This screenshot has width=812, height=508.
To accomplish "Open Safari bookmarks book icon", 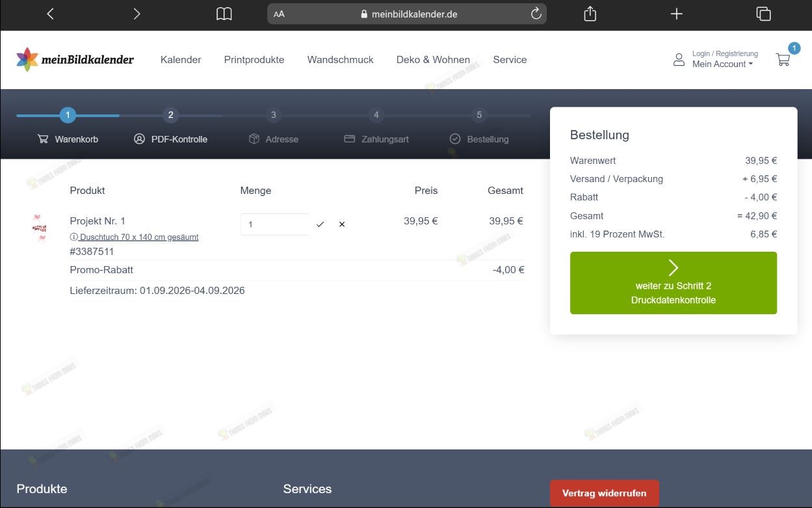I will pyautogui.click(x=224, y=14).
